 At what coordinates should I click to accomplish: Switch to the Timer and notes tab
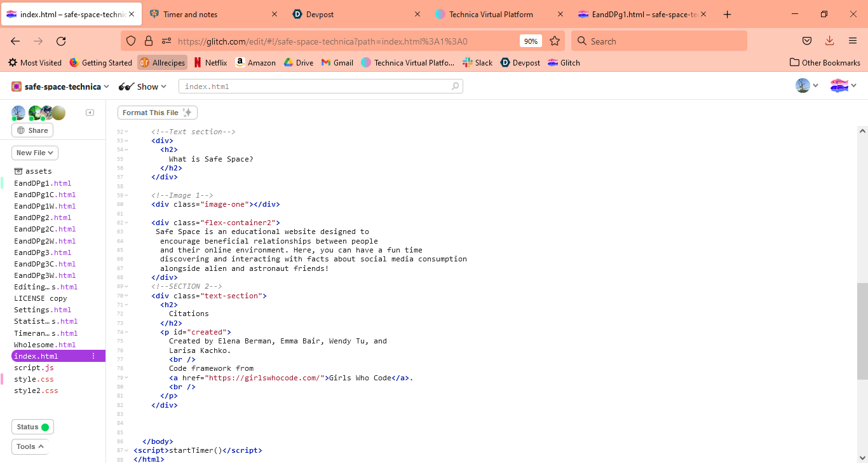(x=215, y=14)
